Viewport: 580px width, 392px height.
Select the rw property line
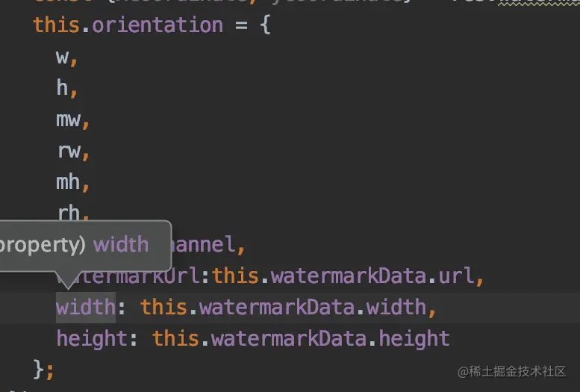point(69,150)
